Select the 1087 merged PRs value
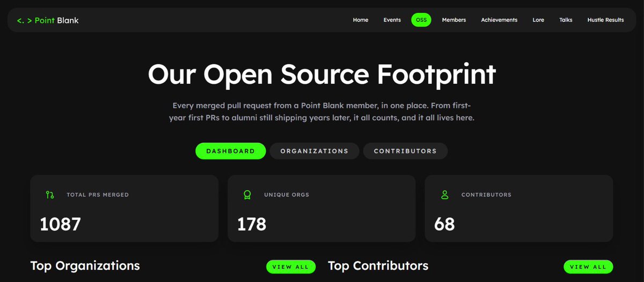This screenshot has height=282, width=644. click(x=60, y=223)
